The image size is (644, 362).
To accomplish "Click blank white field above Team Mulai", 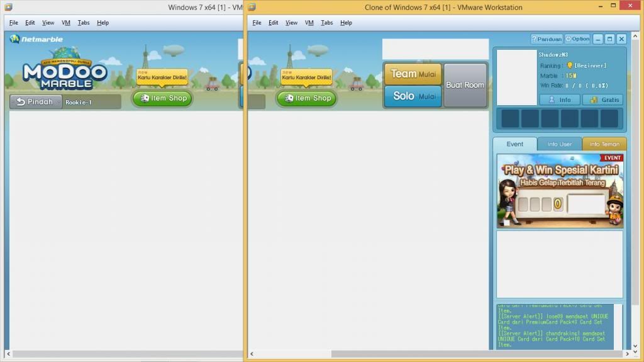I will [x=435, y=49].
